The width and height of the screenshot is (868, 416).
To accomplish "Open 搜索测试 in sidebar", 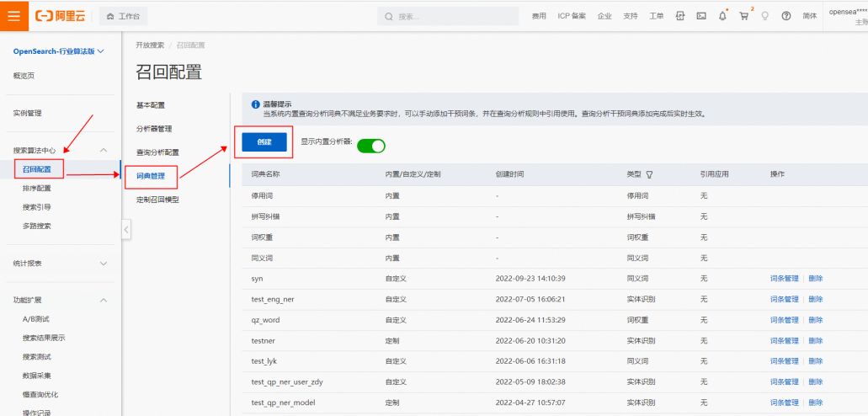I will (36, 357).
